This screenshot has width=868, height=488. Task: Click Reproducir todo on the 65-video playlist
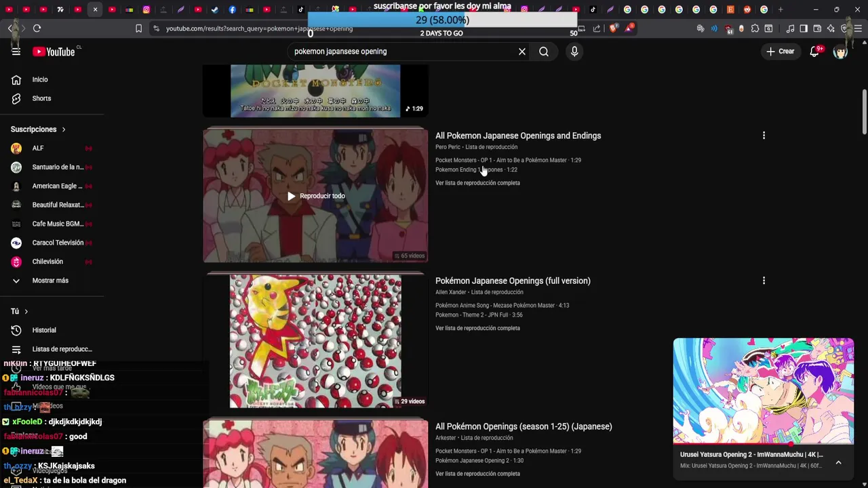[x=315, y=196]
